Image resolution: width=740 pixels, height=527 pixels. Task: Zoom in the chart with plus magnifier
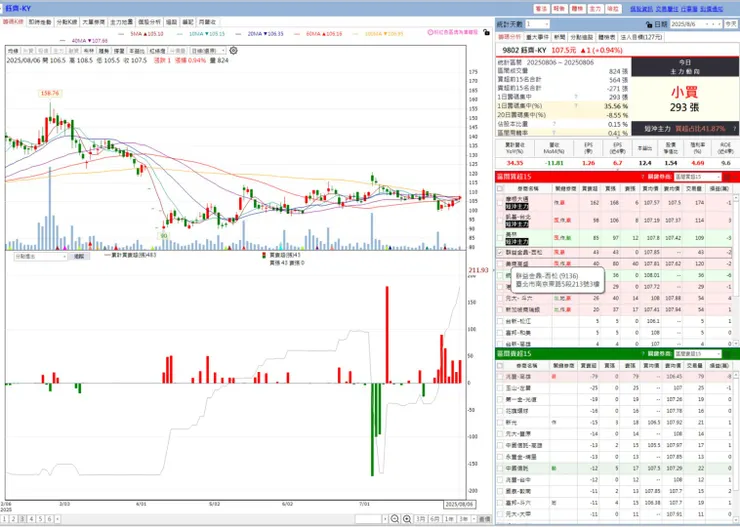[x=407, y=519]
